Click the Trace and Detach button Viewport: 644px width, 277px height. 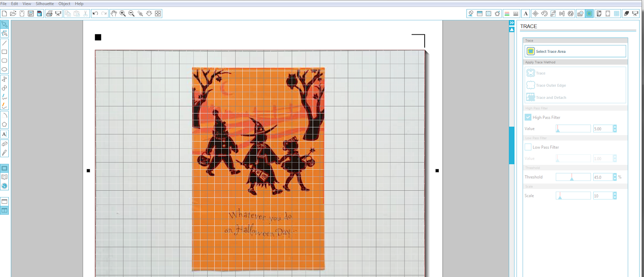[x=546, y=97]
